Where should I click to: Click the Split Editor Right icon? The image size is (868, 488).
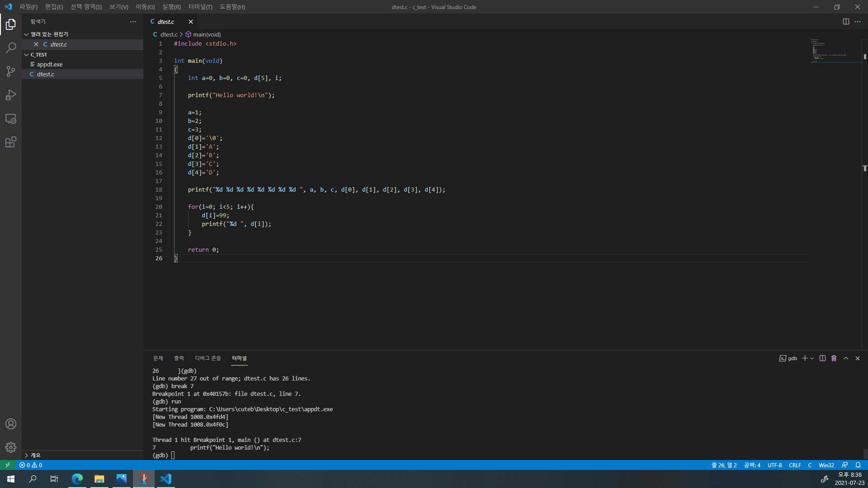[x=846, y=22]
